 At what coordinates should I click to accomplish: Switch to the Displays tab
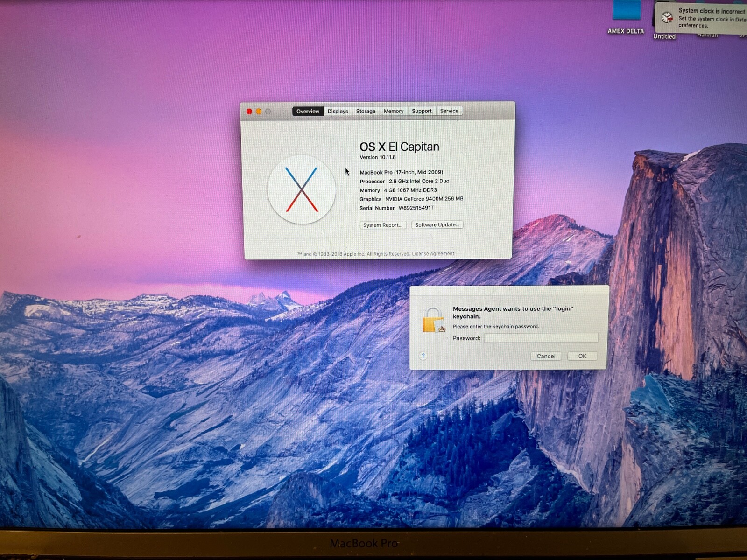[338, 111]
